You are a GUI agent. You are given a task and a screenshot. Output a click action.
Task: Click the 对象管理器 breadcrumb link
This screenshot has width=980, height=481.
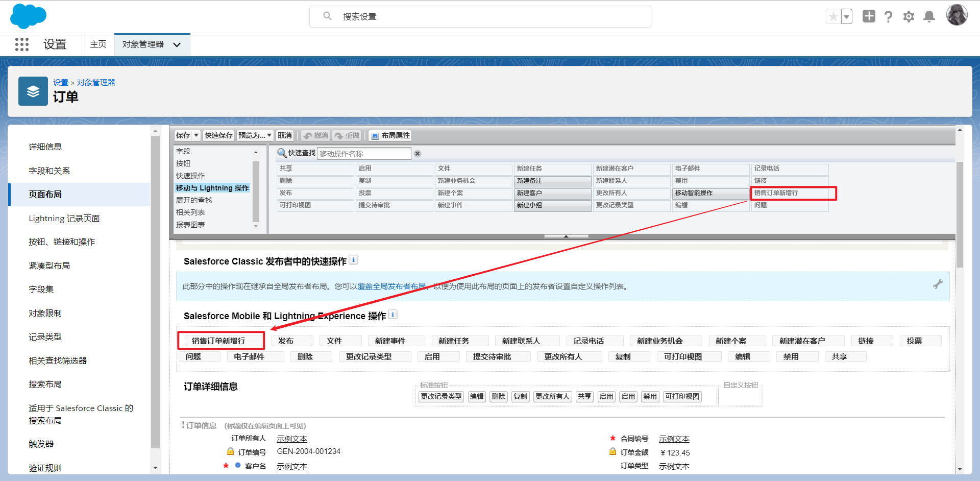(x=96, y=82)
